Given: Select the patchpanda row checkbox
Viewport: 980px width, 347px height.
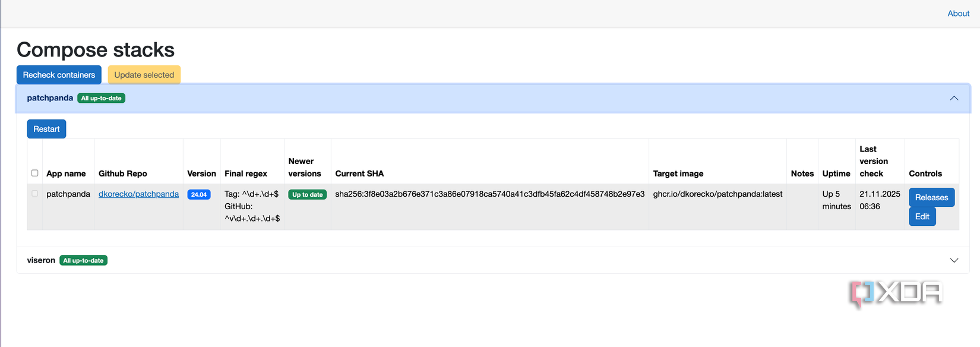Looking at the screenshot, I should tap(34, 193).
